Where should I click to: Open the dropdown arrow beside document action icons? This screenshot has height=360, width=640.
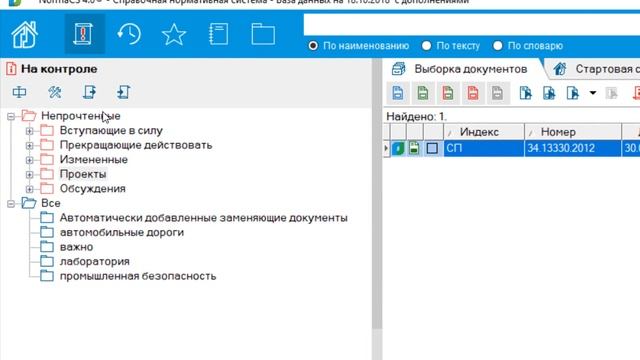[x=593, y=93]
